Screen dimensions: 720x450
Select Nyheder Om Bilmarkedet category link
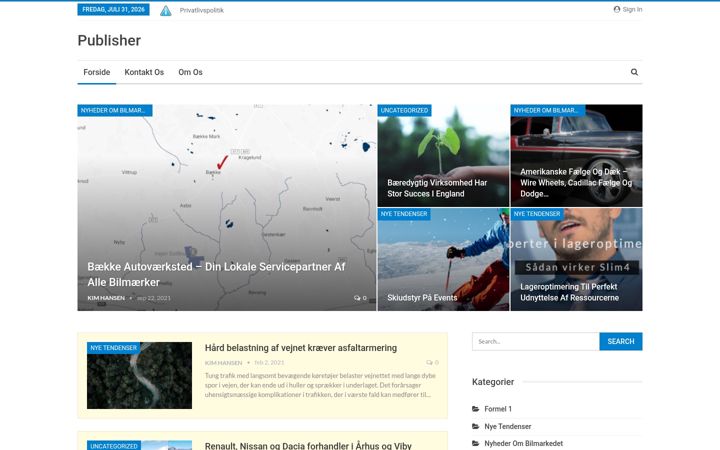click(x=523, y=443)
